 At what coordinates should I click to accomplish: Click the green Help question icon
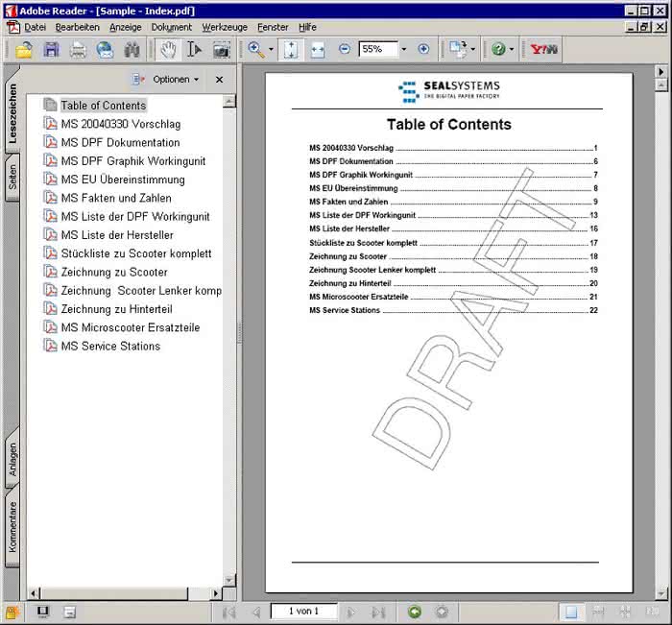coord(498,49)
